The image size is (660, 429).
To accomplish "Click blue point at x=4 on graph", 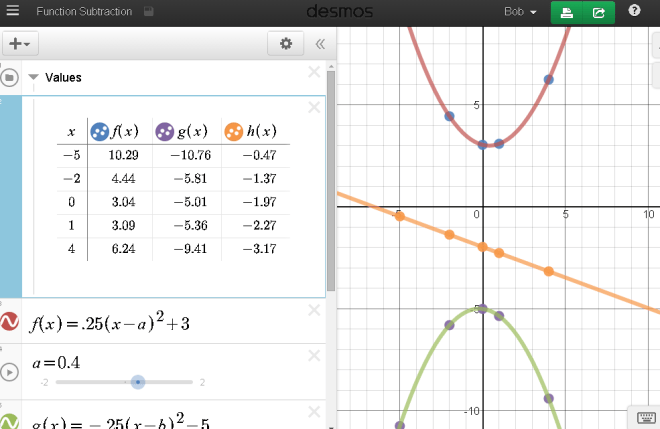I will point(548,80).
